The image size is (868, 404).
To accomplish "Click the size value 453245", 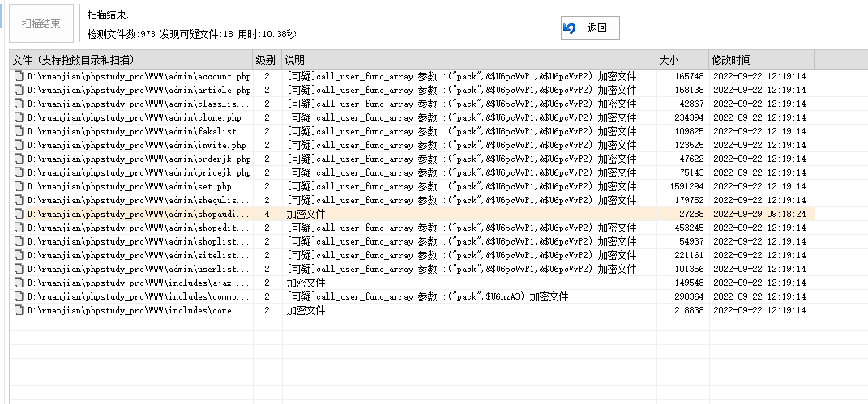I will click(689, 228).
